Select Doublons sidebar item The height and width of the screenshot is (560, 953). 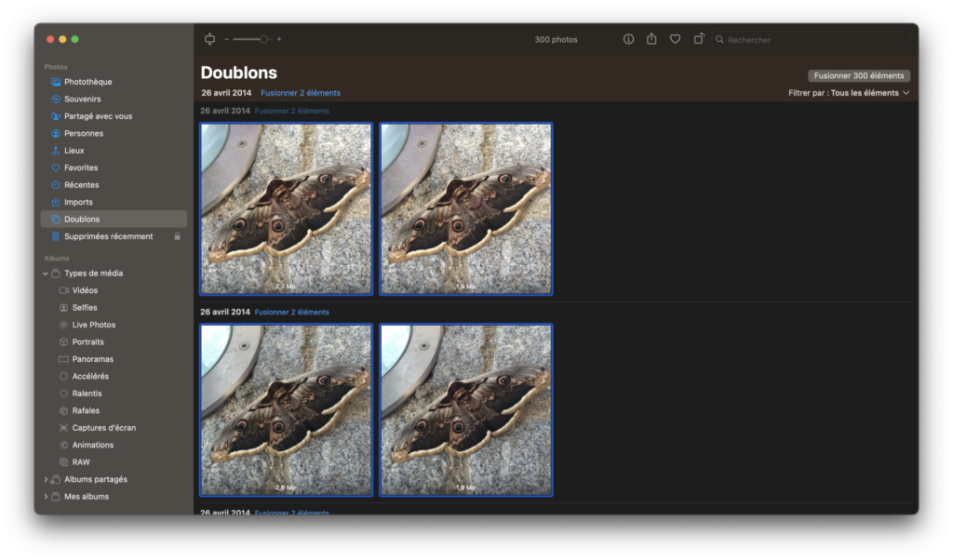[x=114, y=220]
